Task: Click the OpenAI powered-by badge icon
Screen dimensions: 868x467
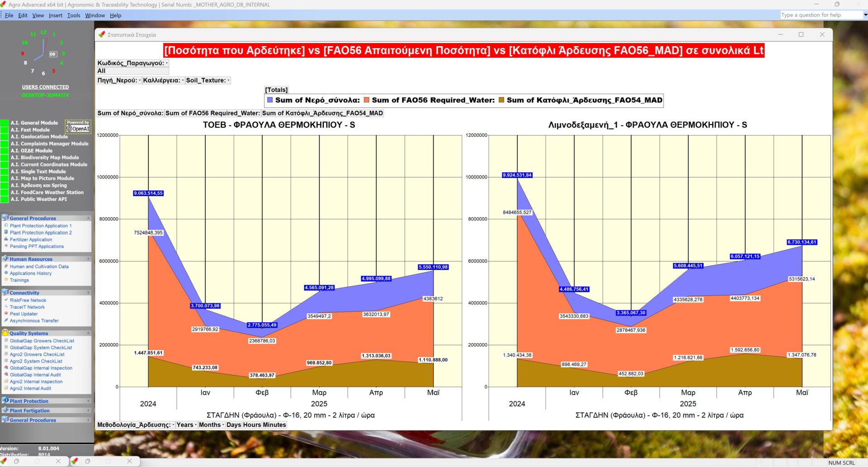Action: 78,126
